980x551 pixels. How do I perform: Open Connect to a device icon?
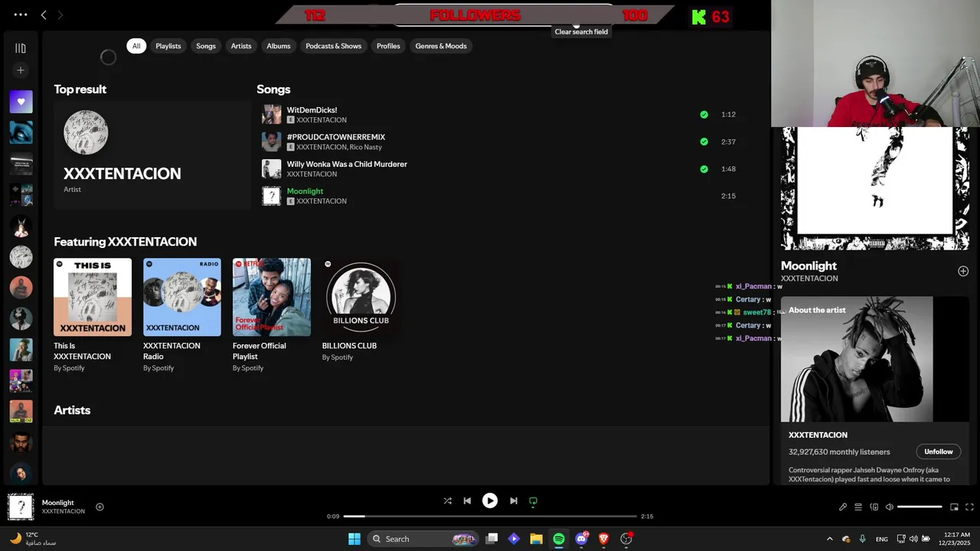coord(874,507)
